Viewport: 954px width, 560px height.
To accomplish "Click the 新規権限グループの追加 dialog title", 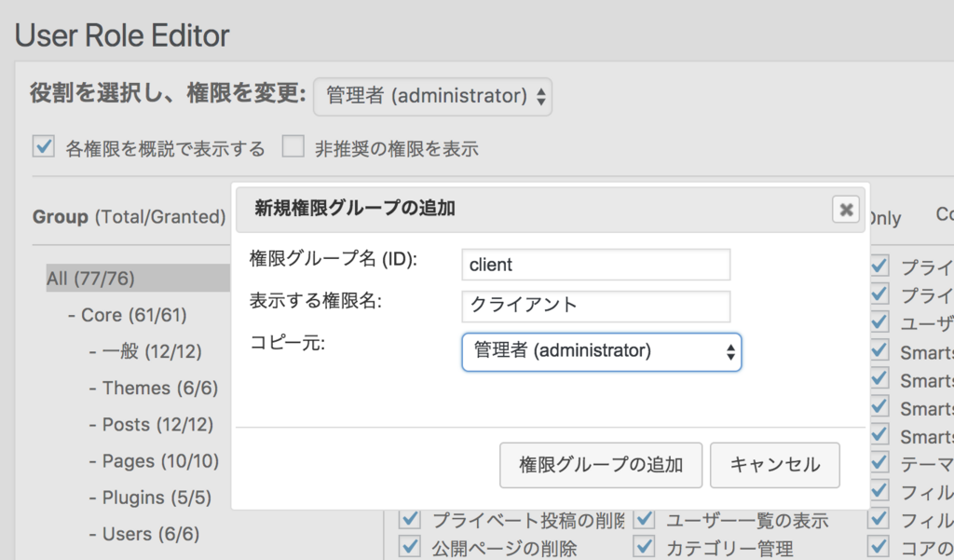I will pyautogui.click(x=355, y=209).
